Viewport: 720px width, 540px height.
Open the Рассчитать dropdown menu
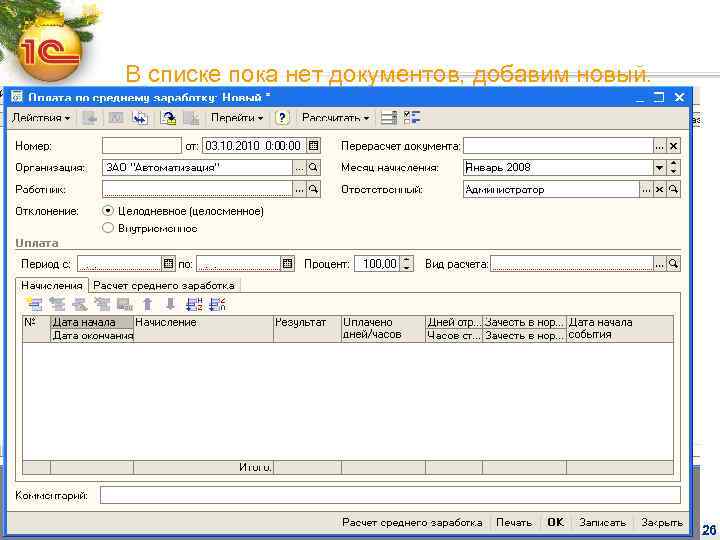(x=336, y=118)
